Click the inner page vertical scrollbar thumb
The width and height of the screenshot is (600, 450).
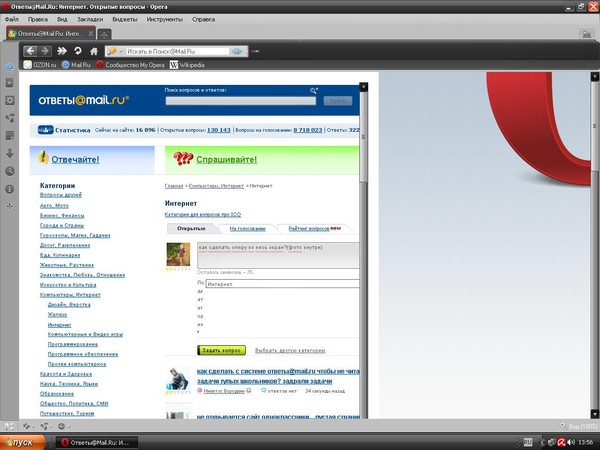(x=363, y=136)
